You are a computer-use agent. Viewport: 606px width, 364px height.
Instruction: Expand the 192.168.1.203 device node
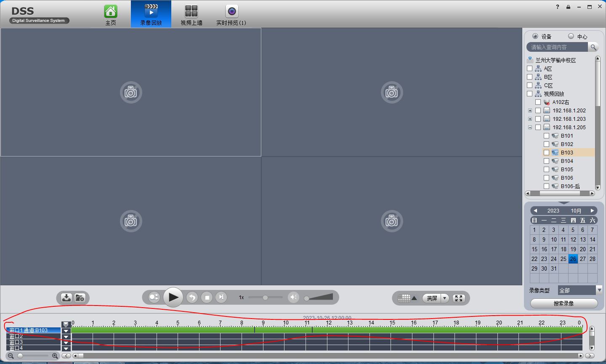(530, 119)
